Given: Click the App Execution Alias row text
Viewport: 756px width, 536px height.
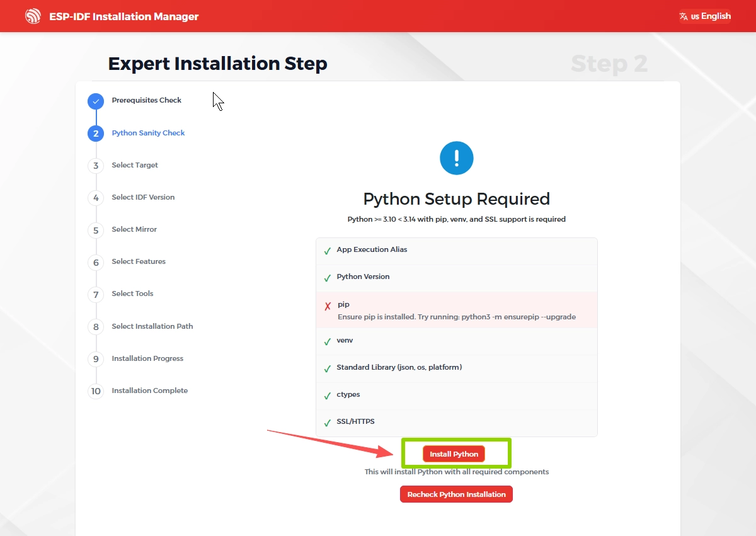Looking at the screenshot, I should [372, 249].
